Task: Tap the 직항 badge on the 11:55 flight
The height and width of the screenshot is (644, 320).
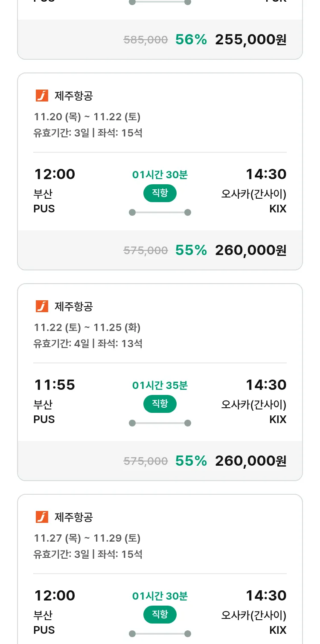Action: click(x=160, y=404)
